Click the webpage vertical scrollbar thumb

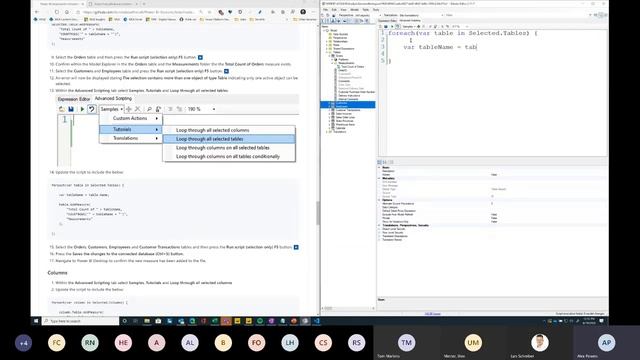(318, 213)
